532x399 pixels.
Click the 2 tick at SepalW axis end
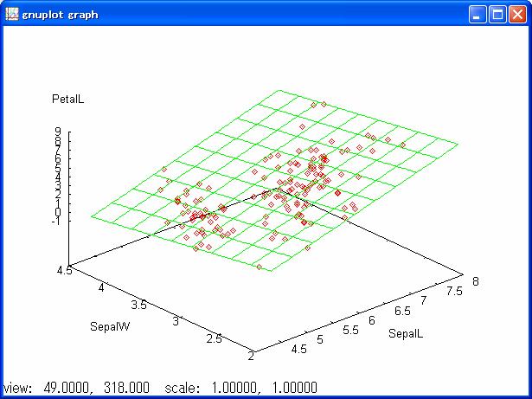coord(251,357)
